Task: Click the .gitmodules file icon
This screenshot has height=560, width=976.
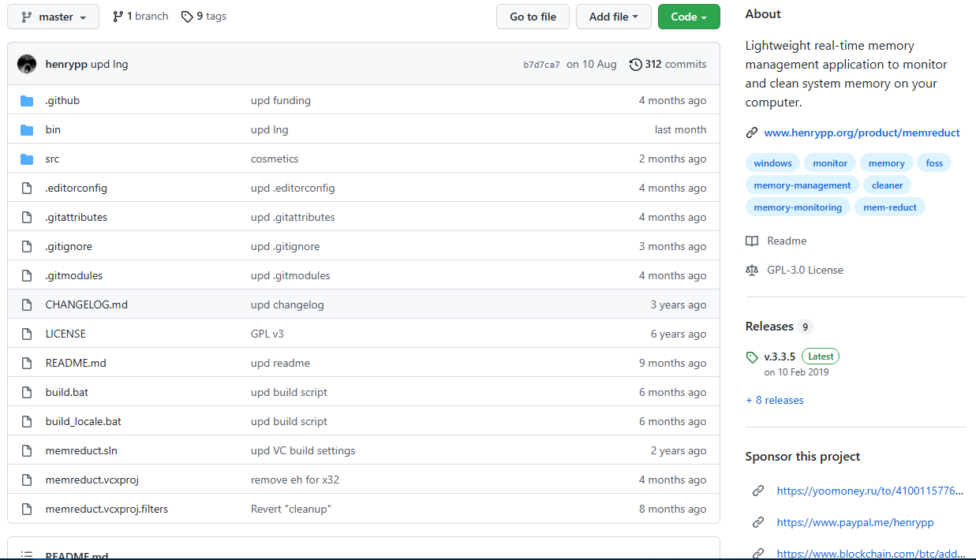Action: click(x=27, y=275)
